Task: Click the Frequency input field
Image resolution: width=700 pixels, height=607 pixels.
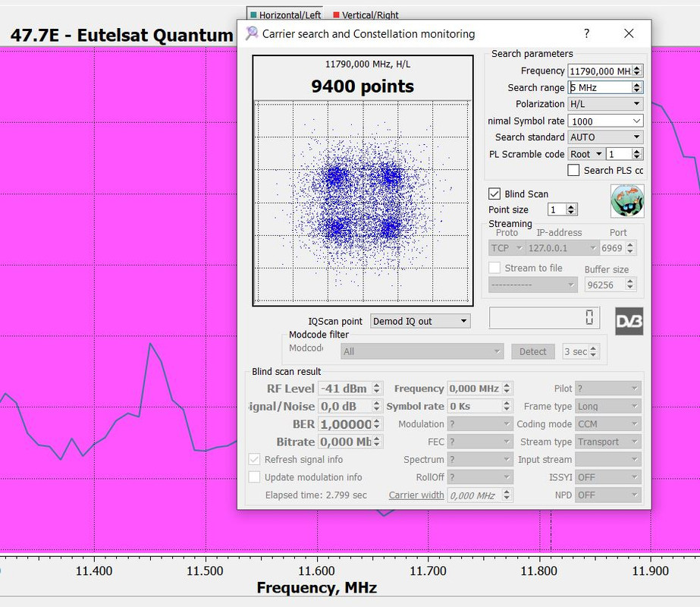Action: coord(600,71)
